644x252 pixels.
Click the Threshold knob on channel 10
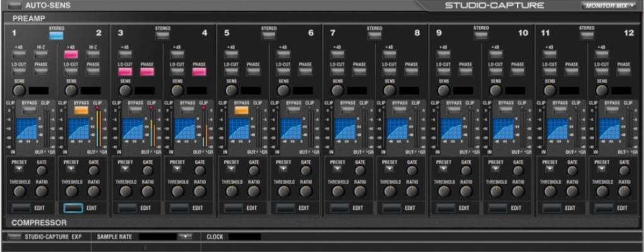497,191
